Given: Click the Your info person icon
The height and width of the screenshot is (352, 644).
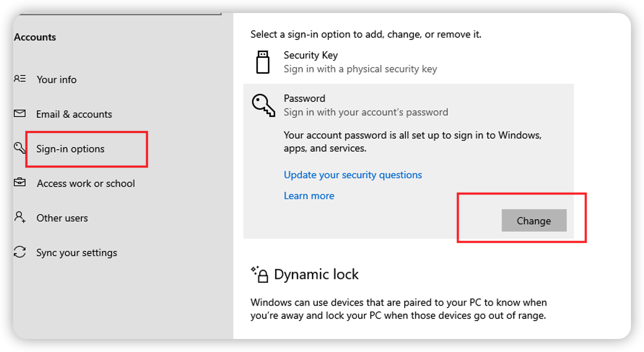Looking at the screenshot, I should pyautogui.click(x=20, y=79).
